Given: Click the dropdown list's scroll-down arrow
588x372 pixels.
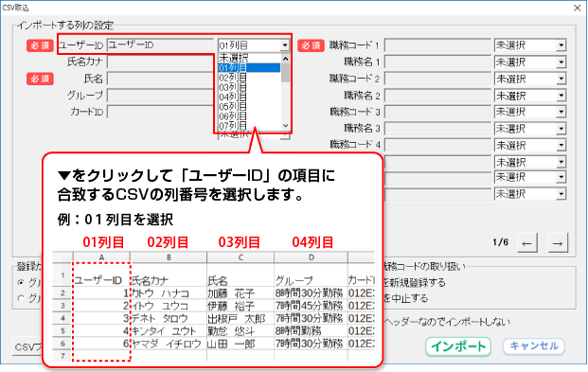Looking at the screenshot, I should 285,126.
